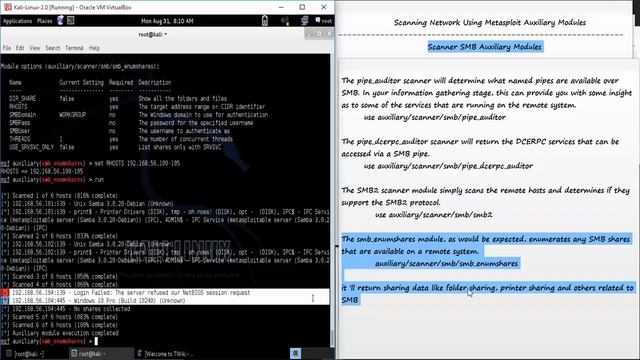The width and height of the screenshot is (640, 360).
Task: Click the root@kali terminal title
Action: [153, 35]
